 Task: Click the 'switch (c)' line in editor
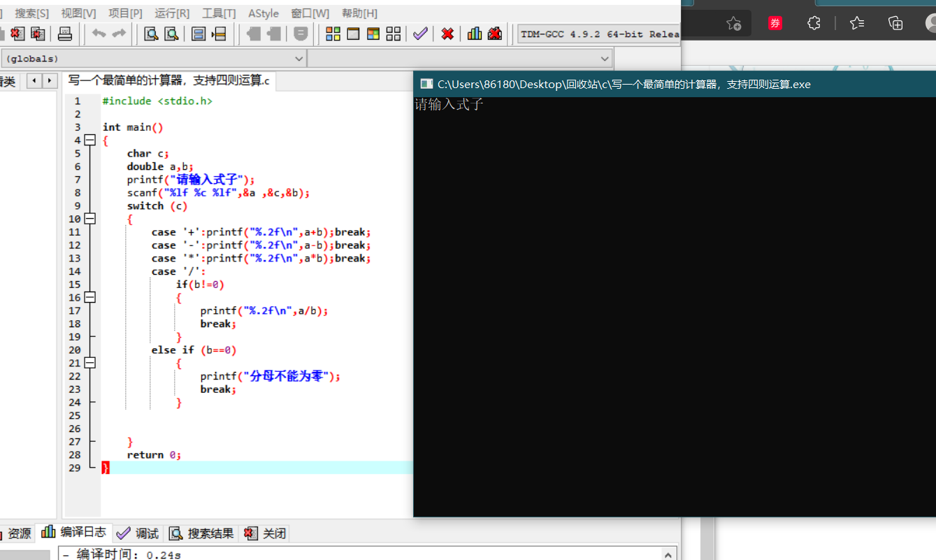(157, 206)
